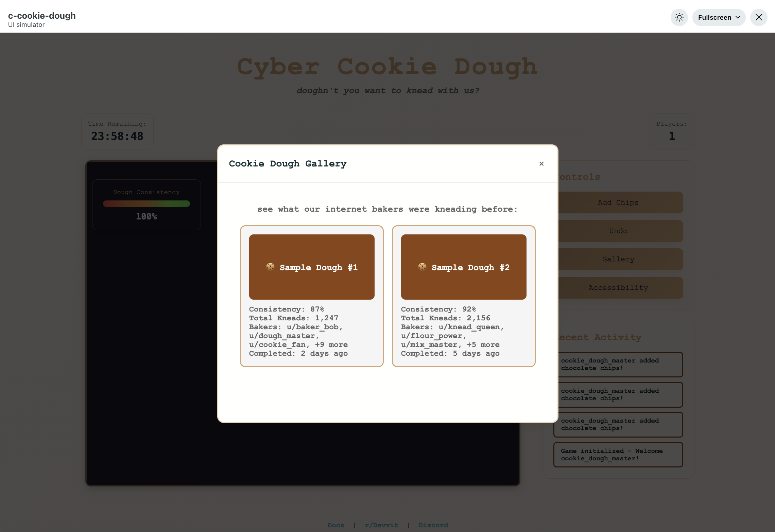Click the cookie emoji on Sample Dough #2
Screen dimensions: 775x532
[x=422, y=267]
